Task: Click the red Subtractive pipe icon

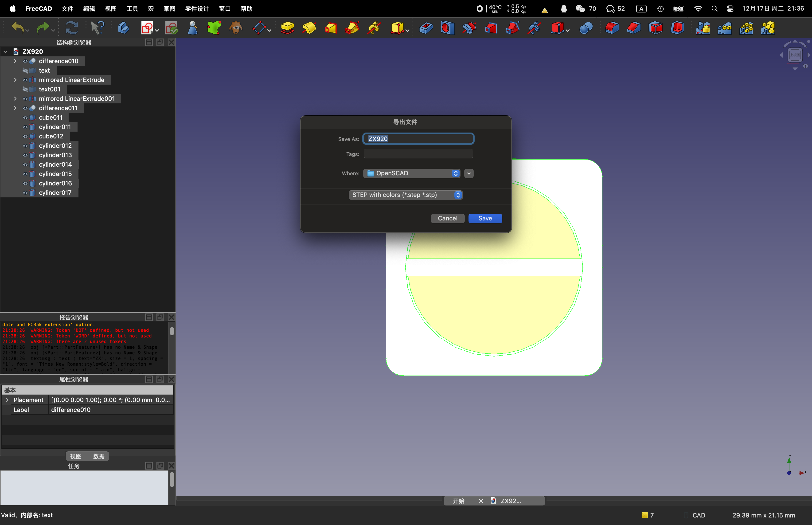Action: (512, 28)
